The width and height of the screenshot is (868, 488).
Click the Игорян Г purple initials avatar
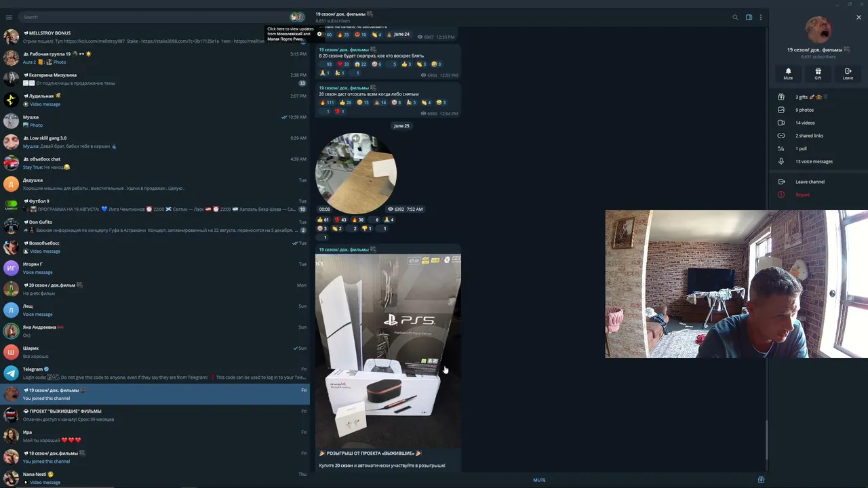point(11,268)
